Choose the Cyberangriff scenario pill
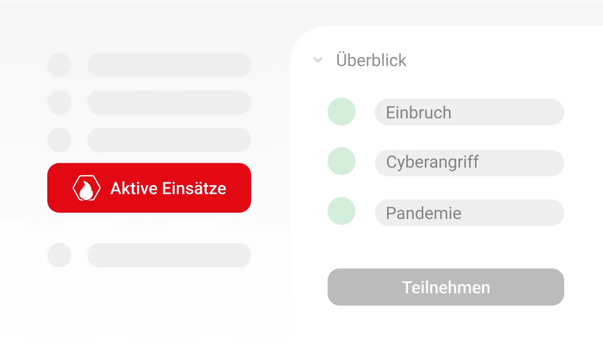This screenshot has width=603, height=364. click(x=469, y=162)
